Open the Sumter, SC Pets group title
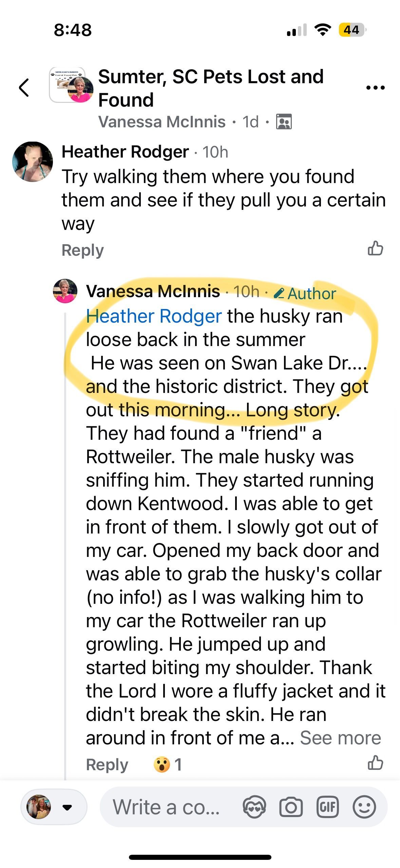Viewport: 400px width, 868px height. pyautogui.click(x=210, y=88)
